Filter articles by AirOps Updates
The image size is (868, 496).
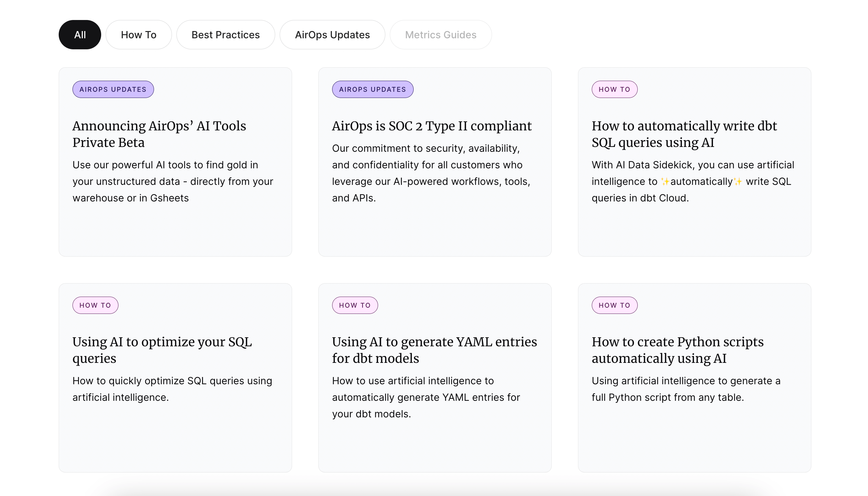click(332, 34)
